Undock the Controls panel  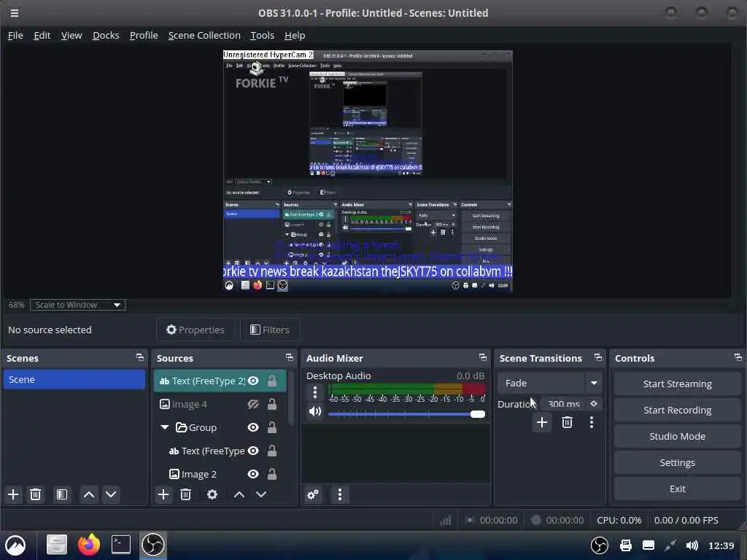(x=738, y=357)
